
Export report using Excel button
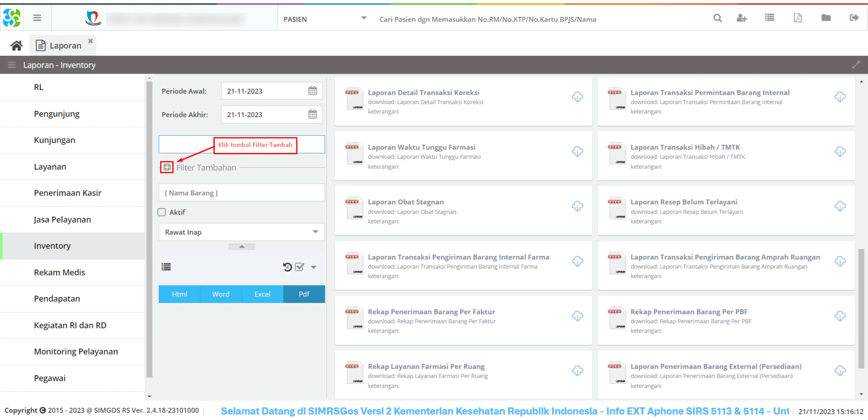coord(262,294)
